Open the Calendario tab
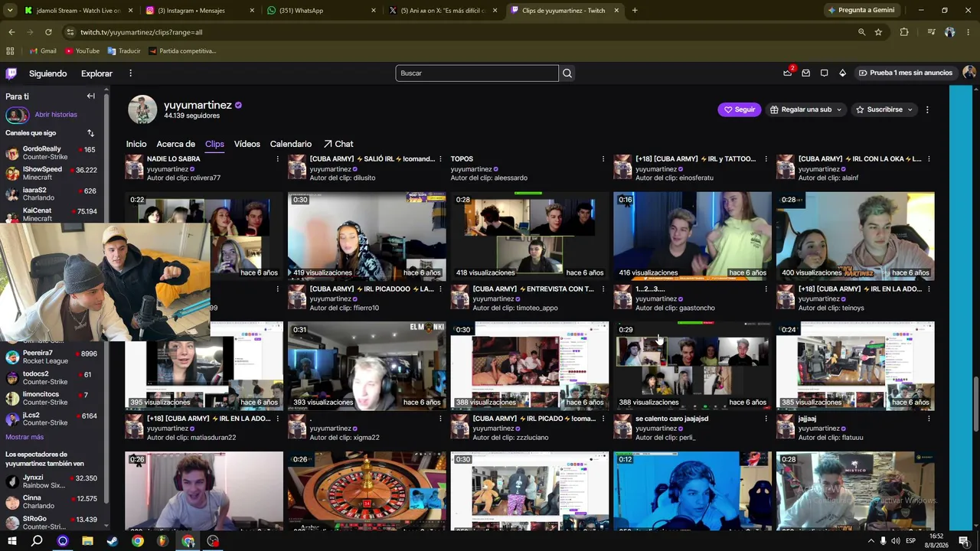This screenshot has width=980, height=551. [x=291, y=144]
